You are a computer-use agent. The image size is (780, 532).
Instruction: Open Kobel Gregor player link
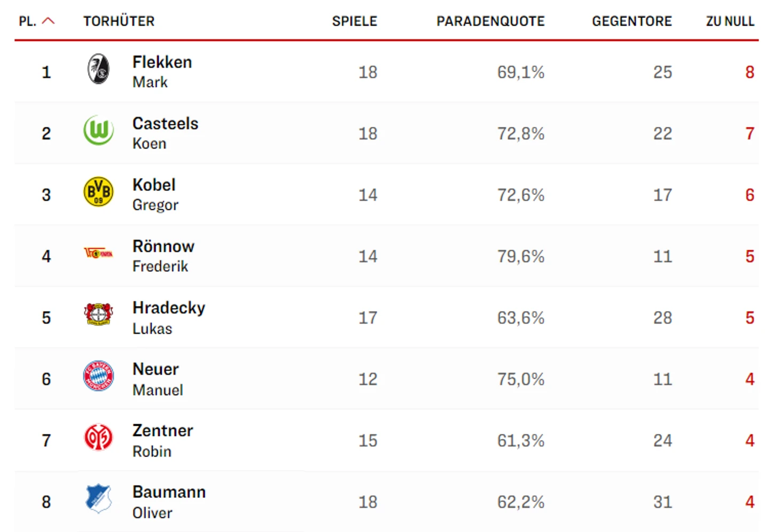[x=155, y=194]
